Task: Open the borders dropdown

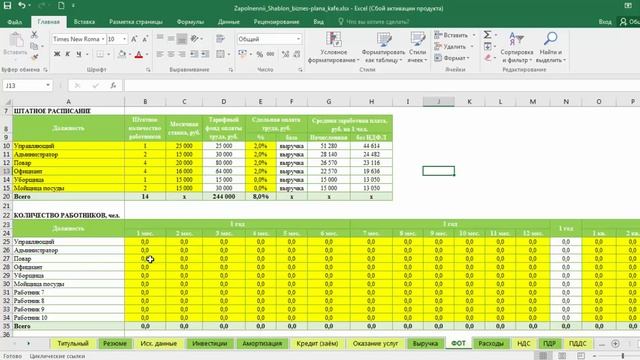Action: [x=109, y=54]
